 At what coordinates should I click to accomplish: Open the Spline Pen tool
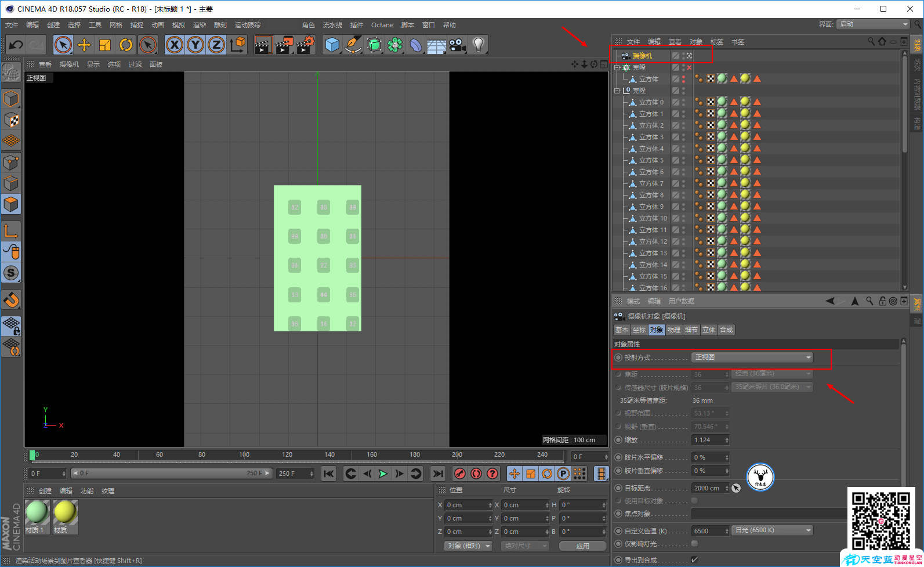click(x=353, y=45)
